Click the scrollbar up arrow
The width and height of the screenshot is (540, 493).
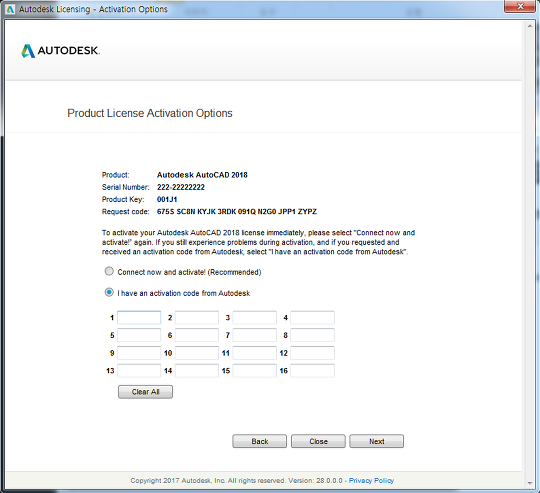(x=530, y=26)
